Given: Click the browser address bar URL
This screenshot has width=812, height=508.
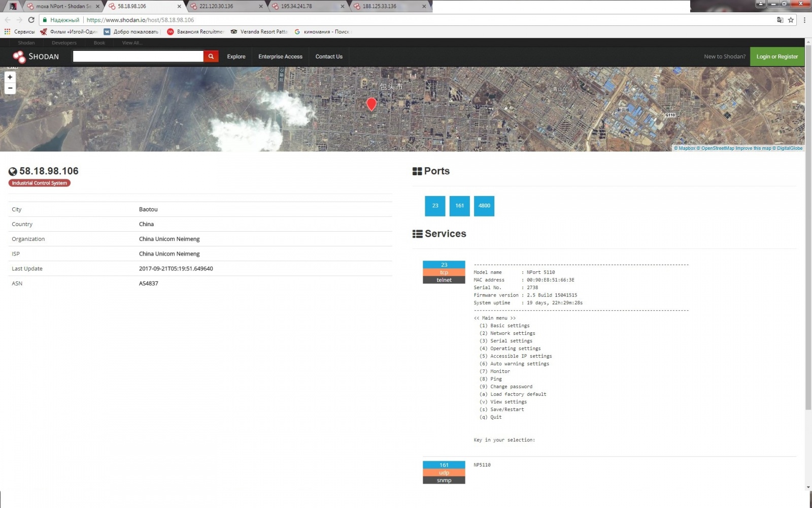Looking at the screenshot, I should [x=140, y=20].
